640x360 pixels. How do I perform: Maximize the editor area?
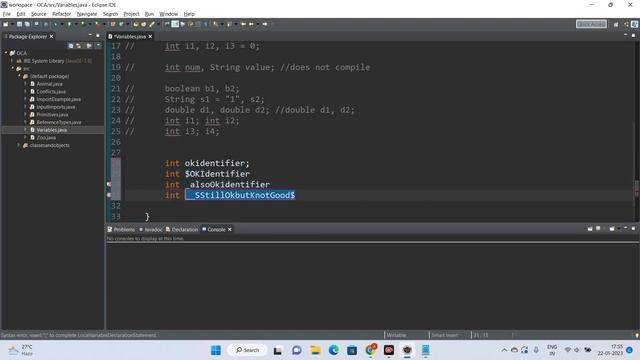[x=633, y=36]
